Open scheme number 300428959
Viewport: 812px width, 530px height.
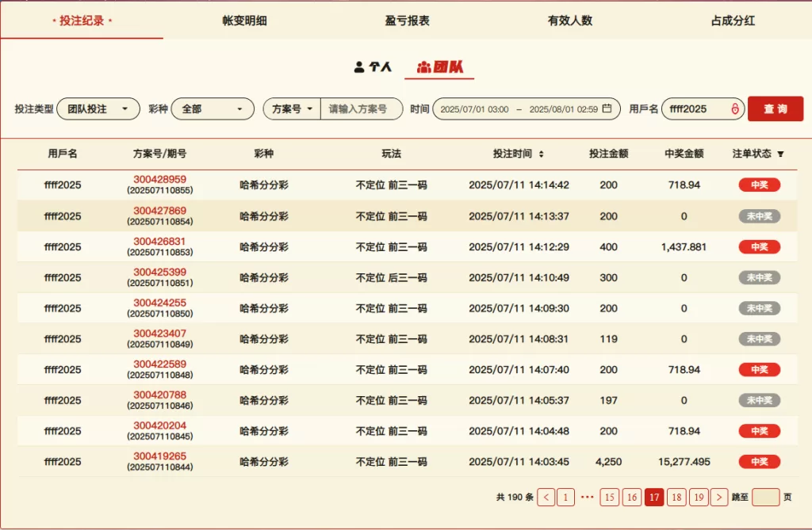pos(159,180)
